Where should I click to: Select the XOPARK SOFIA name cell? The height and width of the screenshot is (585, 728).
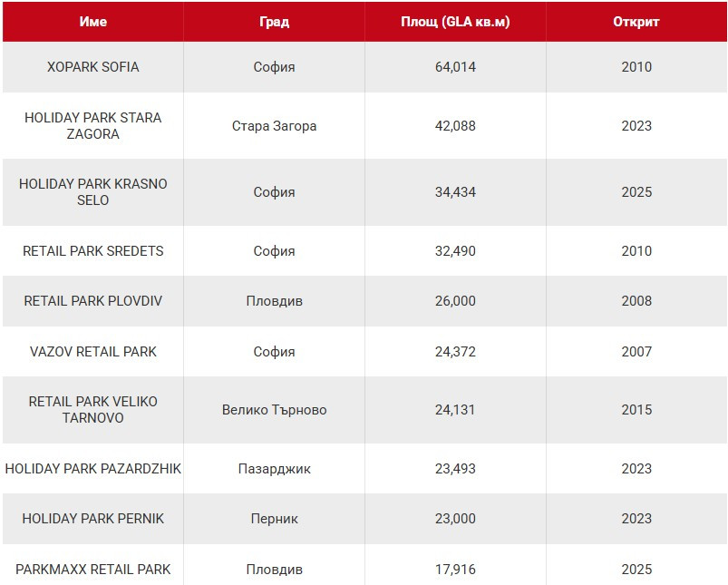pyautogui.click(x=92, y=67)
